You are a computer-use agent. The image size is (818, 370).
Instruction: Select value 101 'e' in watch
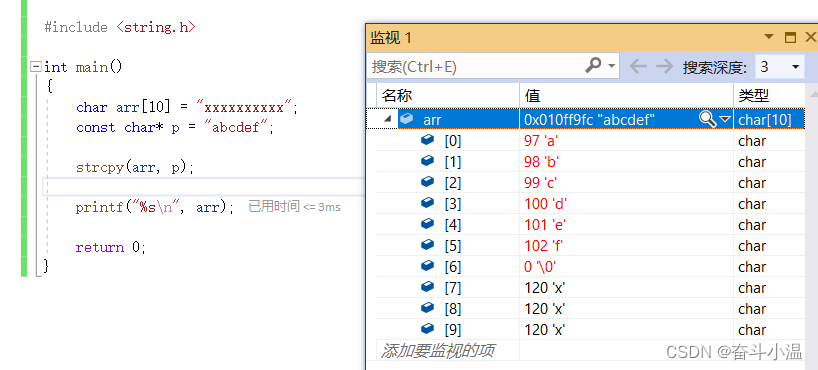tap(545, 224)
